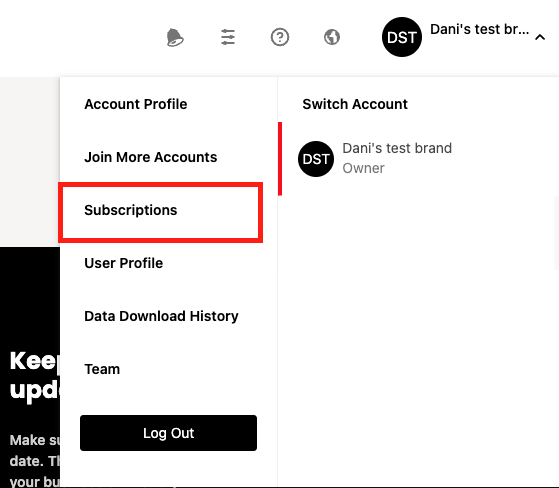Click the scrollbar at the panel's right edge
This screenshot has width=559, height=488.
pos(557,232)
